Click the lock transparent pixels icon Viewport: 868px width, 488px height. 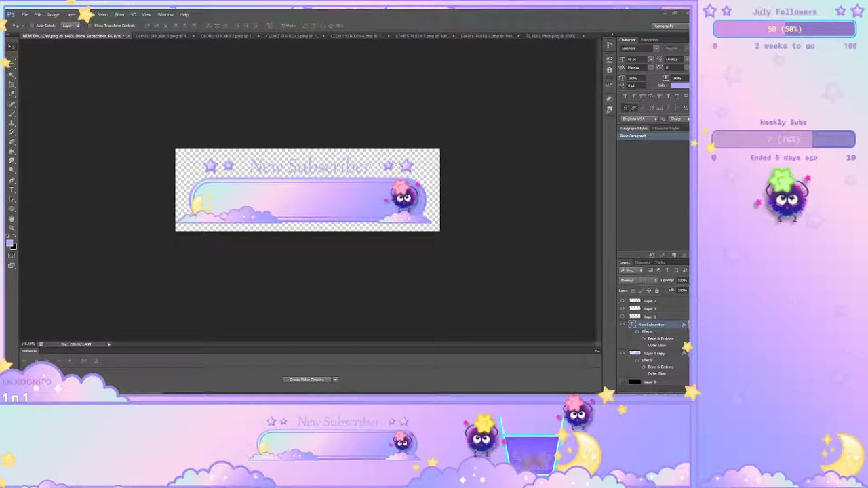tap(633, 291)
